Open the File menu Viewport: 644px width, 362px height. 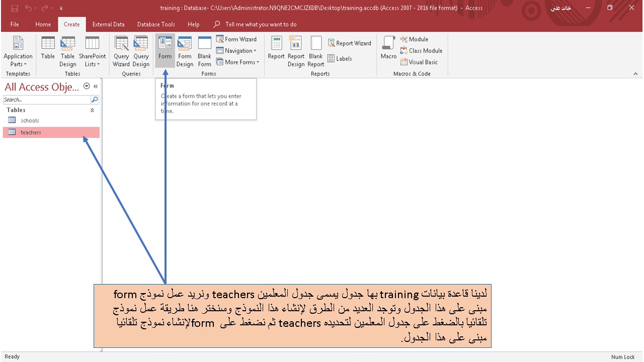point(15,24)
